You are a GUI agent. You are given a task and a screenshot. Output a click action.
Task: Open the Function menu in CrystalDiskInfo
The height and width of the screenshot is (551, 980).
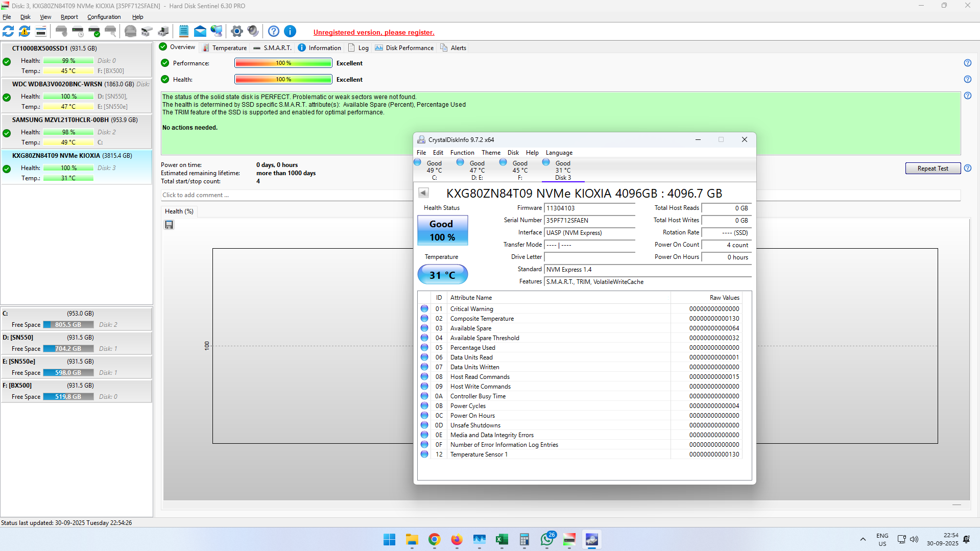462,153
